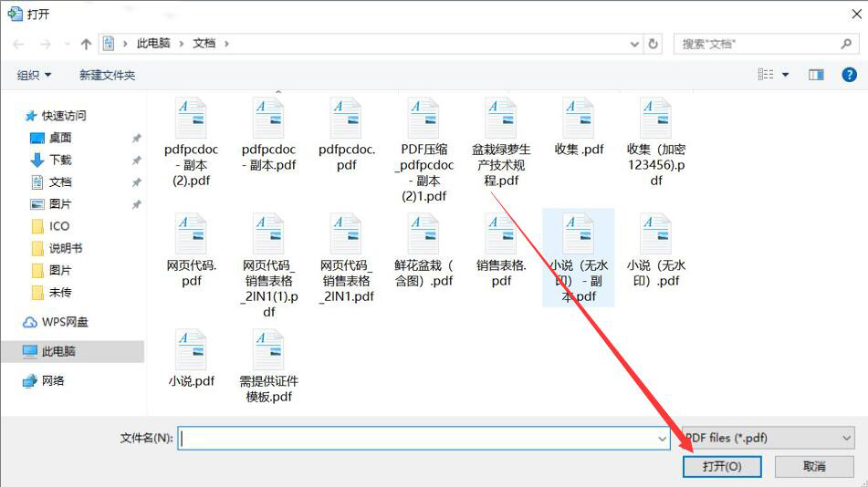Screen dimensions: 868x487
Task: Expand the chevron after 文档 breadcrumb
Action: [226, 44]
